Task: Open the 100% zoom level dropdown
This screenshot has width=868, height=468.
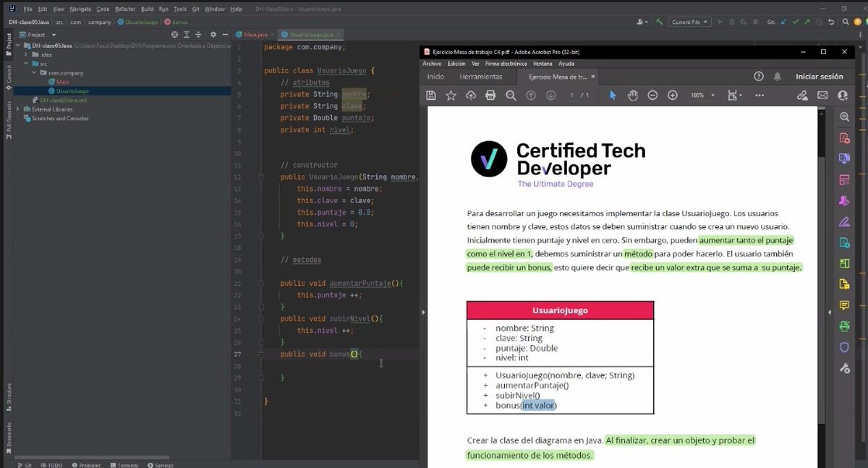Action: click(x=702, y=95)
